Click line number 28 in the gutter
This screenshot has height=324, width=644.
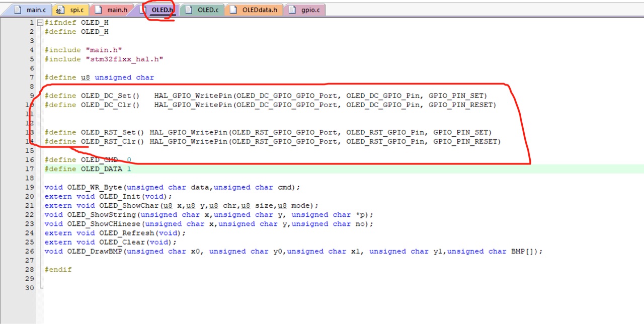30,270
